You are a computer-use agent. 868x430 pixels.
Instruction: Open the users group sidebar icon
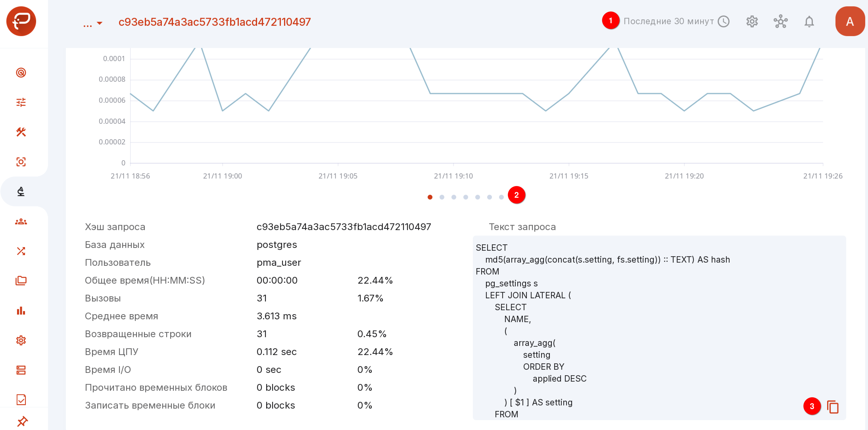coord(21,221)
